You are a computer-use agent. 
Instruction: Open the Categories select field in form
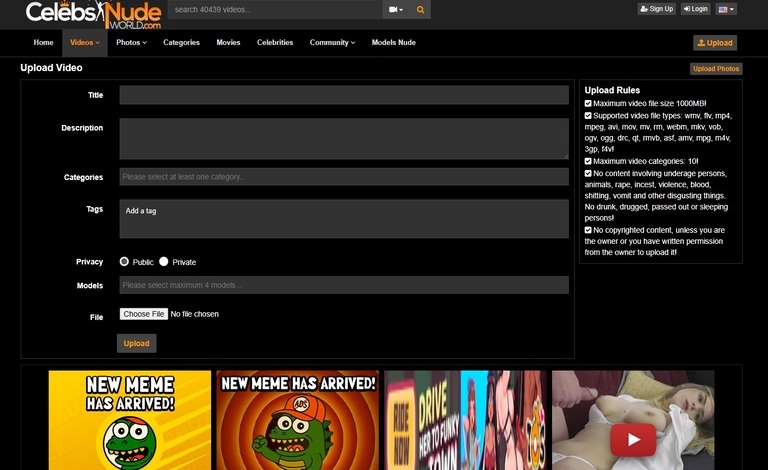[343, 177]
